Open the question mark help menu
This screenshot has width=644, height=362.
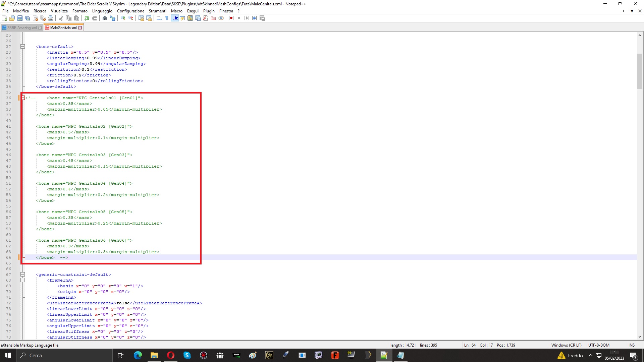click(x=238, y=11)
